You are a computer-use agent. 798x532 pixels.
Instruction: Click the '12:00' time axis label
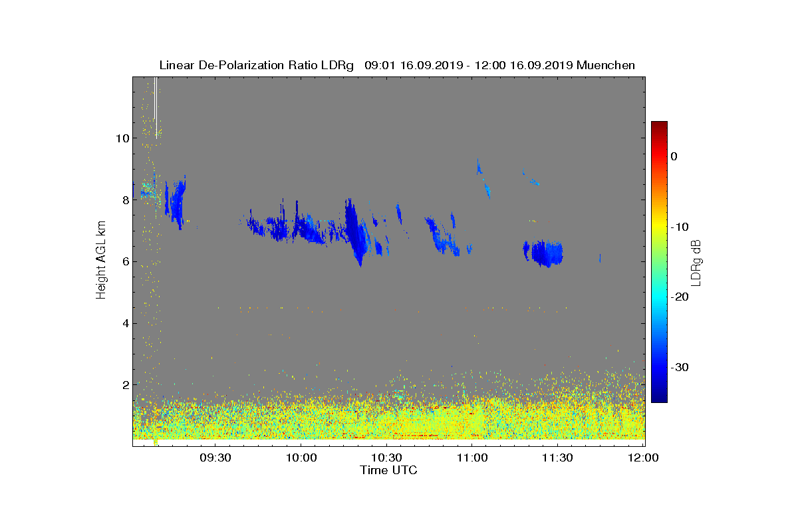coord(642,458)
